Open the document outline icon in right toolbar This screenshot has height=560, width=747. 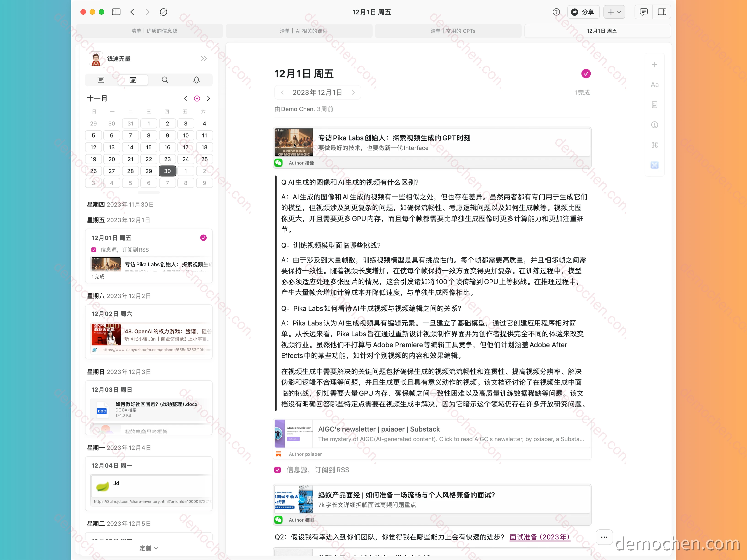click(654, 105)
